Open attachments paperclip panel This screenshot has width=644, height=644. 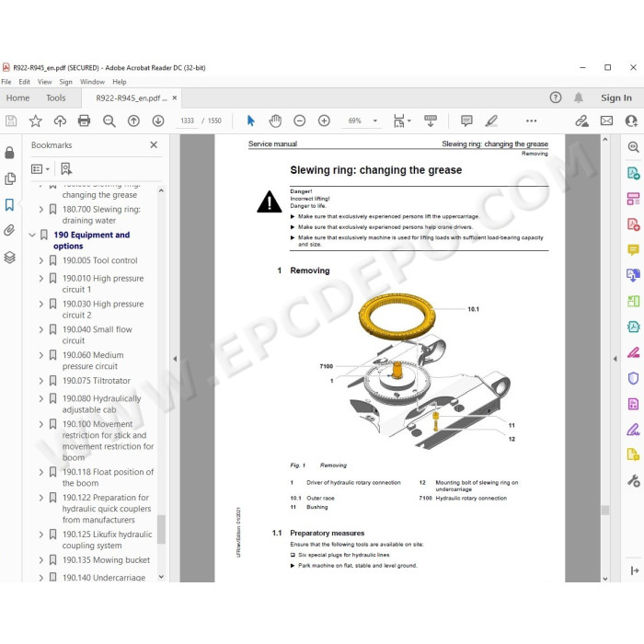pyautogui.click(x=9, y=230)
